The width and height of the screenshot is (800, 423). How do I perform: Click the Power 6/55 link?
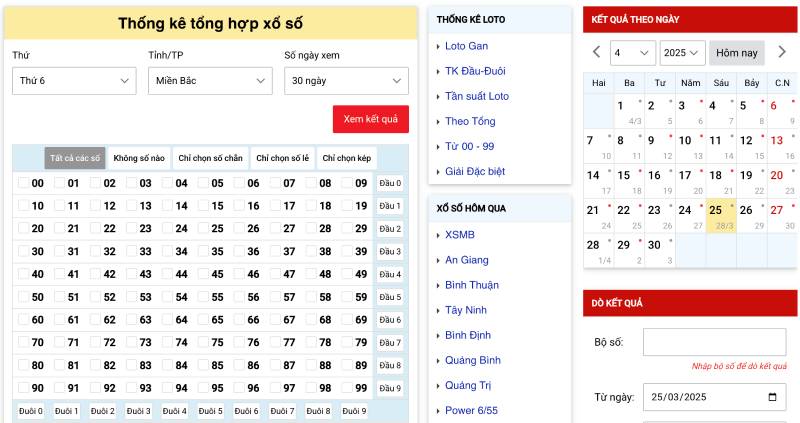tap(471, 410)
